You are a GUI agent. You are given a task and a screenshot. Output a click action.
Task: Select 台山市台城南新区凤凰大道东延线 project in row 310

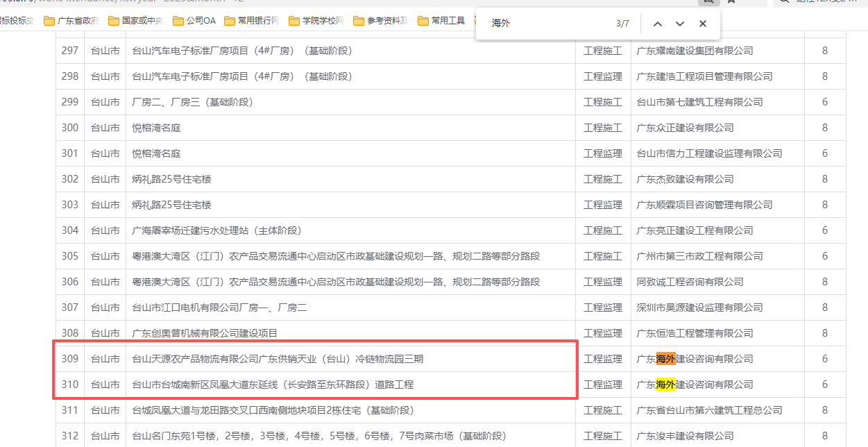coord(273,385)
